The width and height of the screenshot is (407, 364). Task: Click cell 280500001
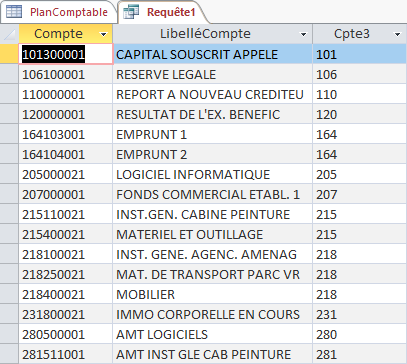[x=66, y=334]
